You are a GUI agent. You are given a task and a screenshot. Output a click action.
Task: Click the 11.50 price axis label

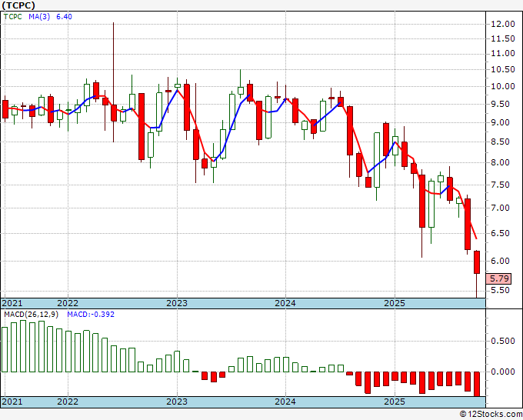(x=503, y=39)
